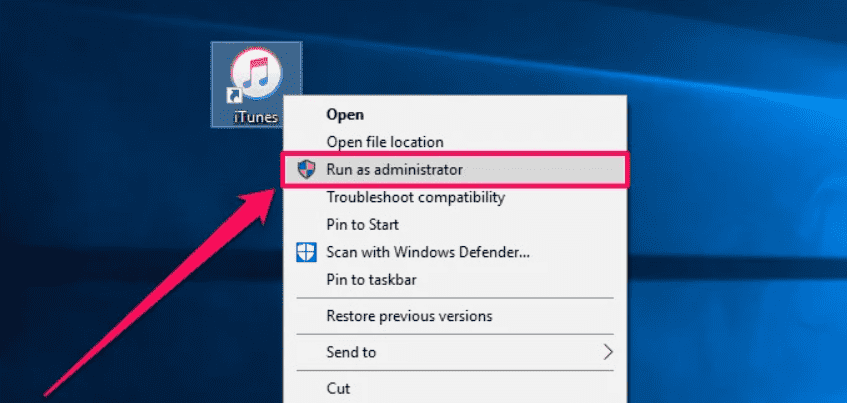Click the iTunes label under the icon

click(256, 117)
